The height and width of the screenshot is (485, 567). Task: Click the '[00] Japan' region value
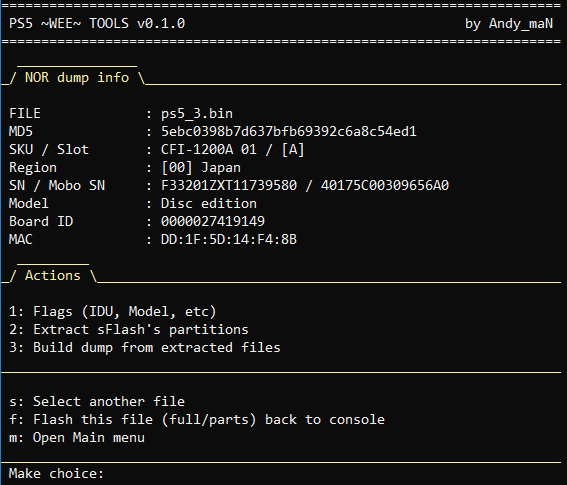click(201, 167)
